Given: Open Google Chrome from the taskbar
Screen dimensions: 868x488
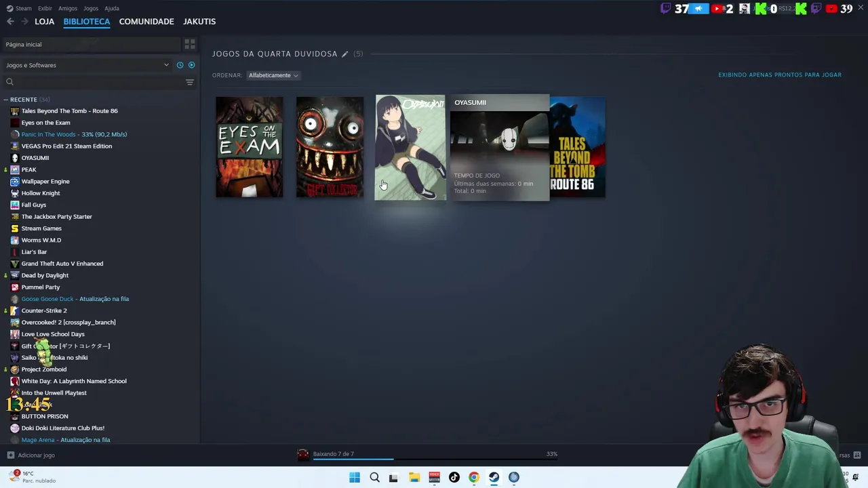Looking at the screenshot, I should (473, 477).
